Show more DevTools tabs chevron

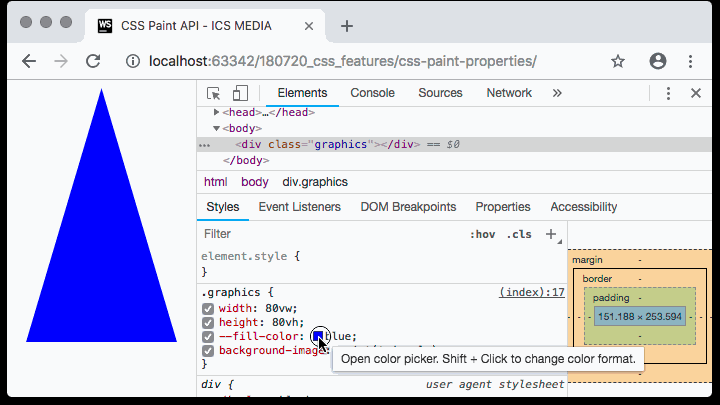coord(557,93)
